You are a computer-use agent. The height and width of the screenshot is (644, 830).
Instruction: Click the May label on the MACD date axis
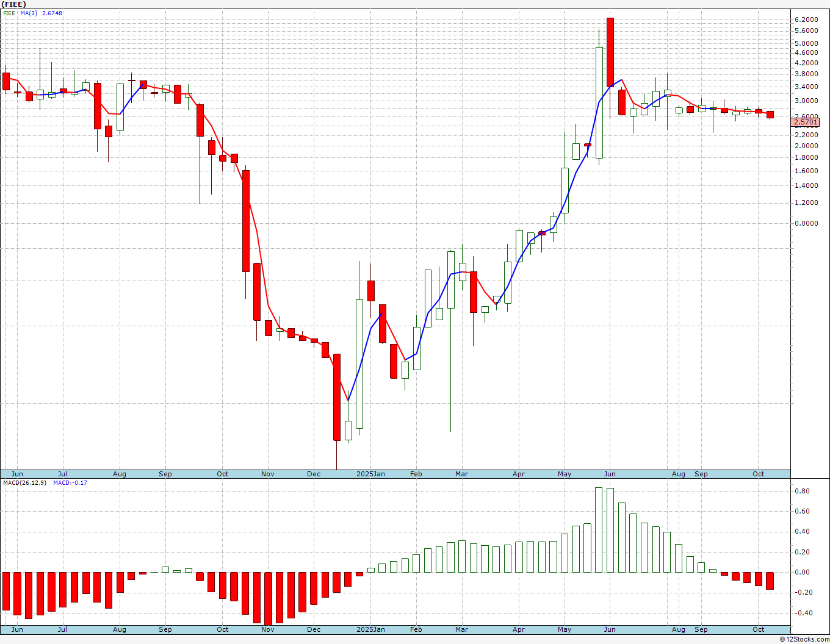tap(565, 629)
